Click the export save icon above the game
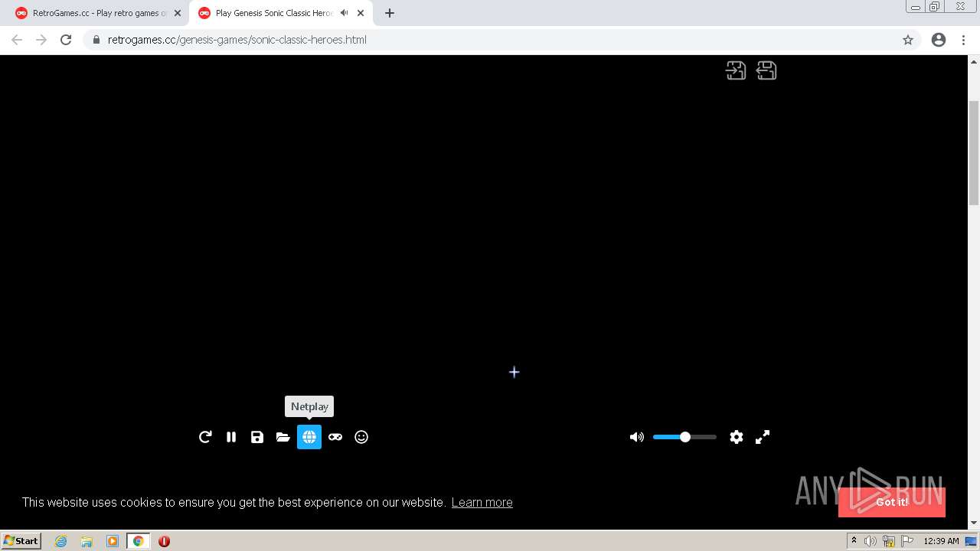The height and width of the screenshot is (551, 980). [766, 70]
